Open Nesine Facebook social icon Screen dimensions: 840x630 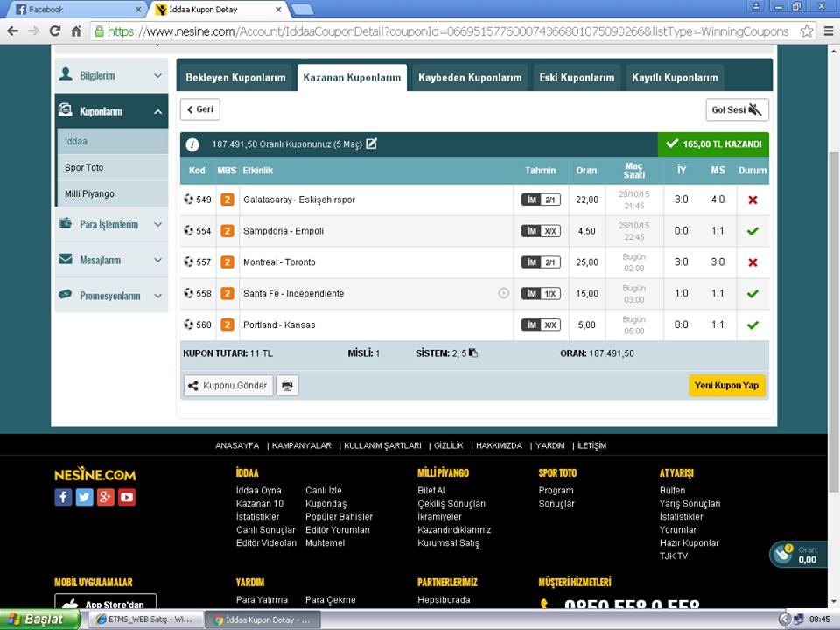pos(63,497)
